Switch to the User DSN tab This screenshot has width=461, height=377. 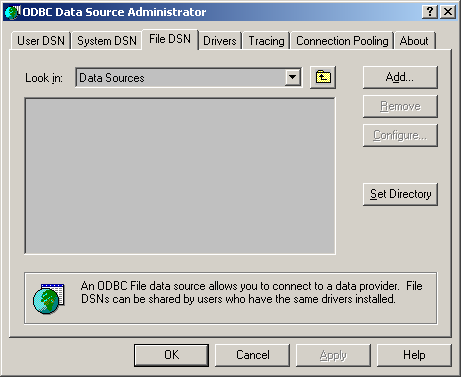(x=41, y=41)
